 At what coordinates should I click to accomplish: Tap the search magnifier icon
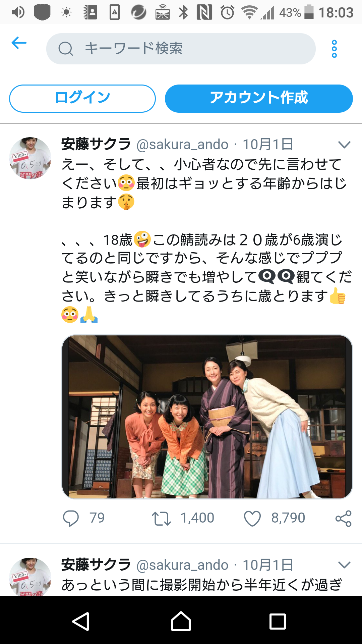coord(66,49)
